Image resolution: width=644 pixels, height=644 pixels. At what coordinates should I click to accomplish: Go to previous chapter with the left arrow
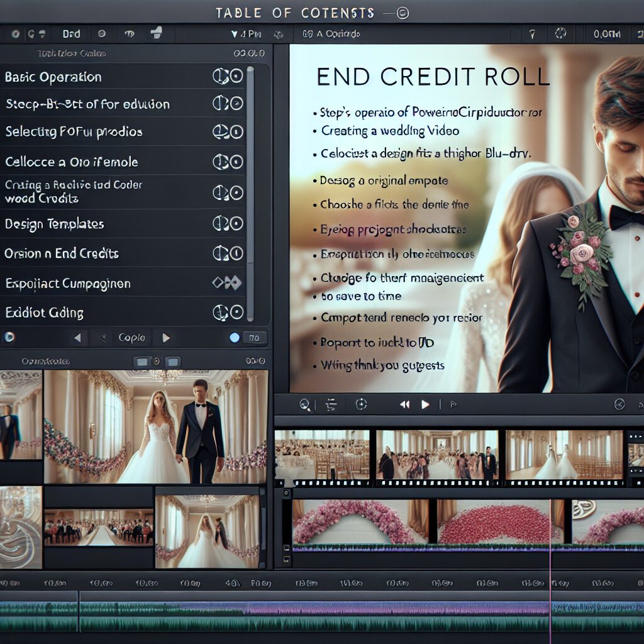pos(77,338)
